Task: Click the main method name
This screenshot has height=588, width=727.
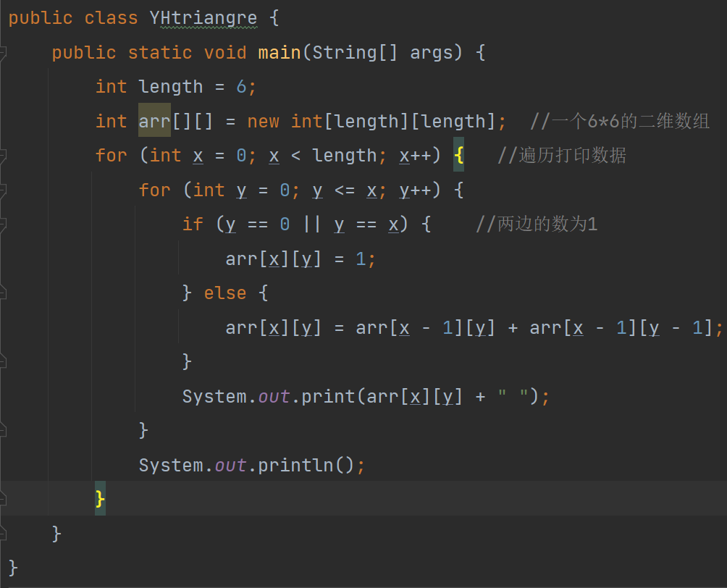Action: [x=279, y=52]
